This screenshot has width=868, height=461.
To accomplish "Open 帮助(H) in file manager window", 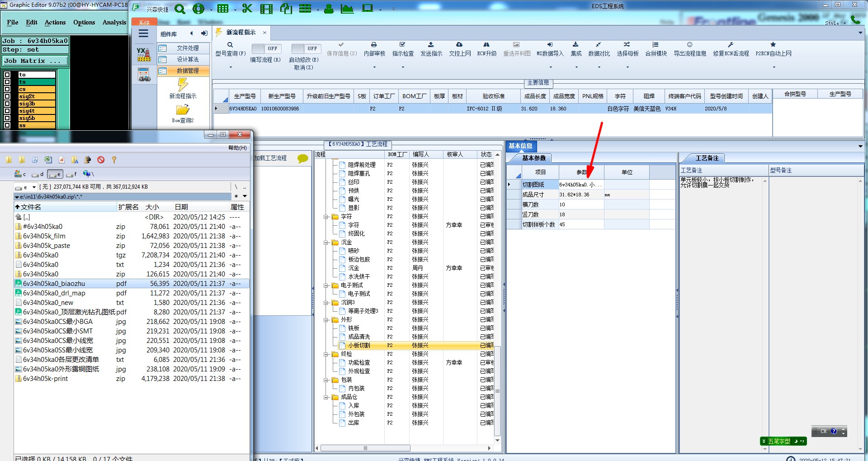I will (x=237, y=148).
